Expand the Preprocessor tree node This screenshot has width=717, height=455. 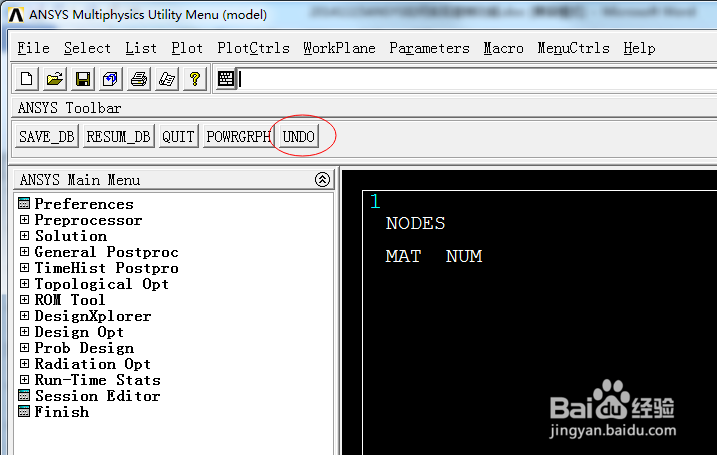pyautogui.click(x=24, y=219)
